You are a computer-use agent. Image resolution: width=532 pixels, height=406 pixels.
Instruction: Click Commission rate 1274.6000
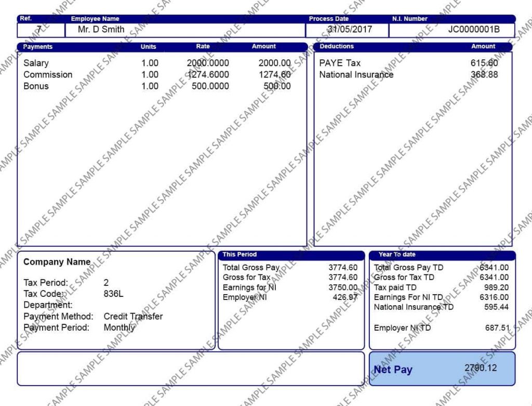coord(208,75)
